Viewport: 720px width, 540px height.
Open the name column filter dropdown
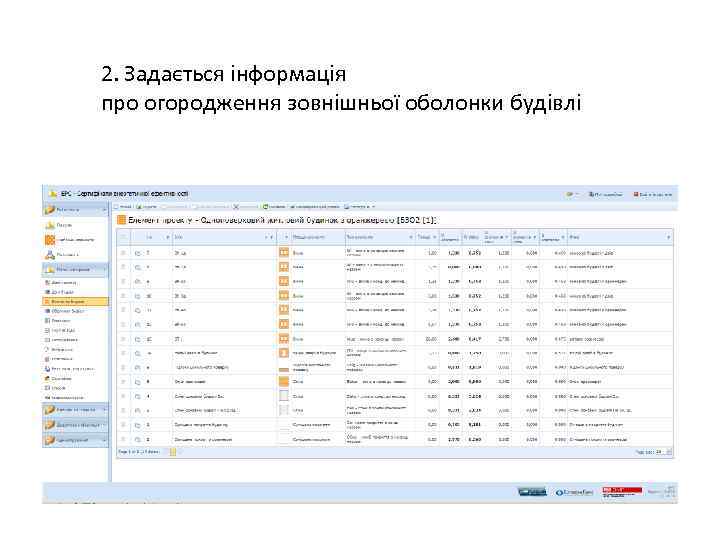272,237
